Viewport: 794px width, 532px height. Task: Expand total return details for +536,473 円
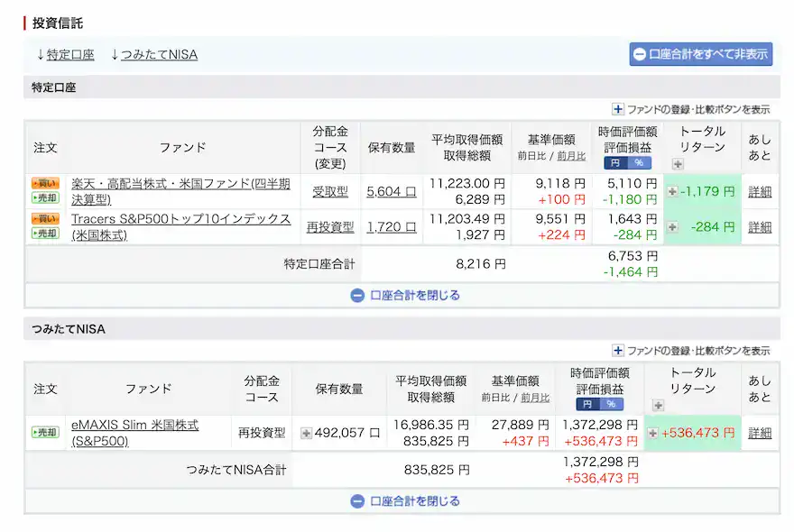coord(652,433)
